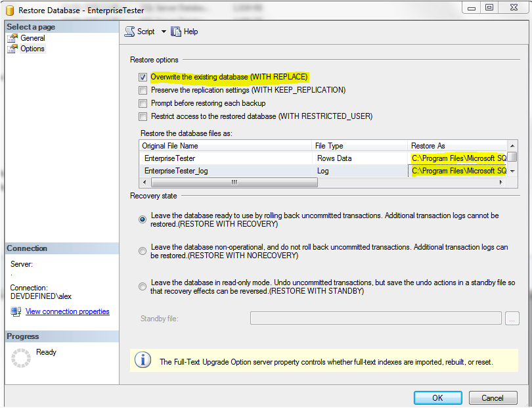The image size is (532, 408).
Task: Click the blue information icon
Action: pos(142,361)
